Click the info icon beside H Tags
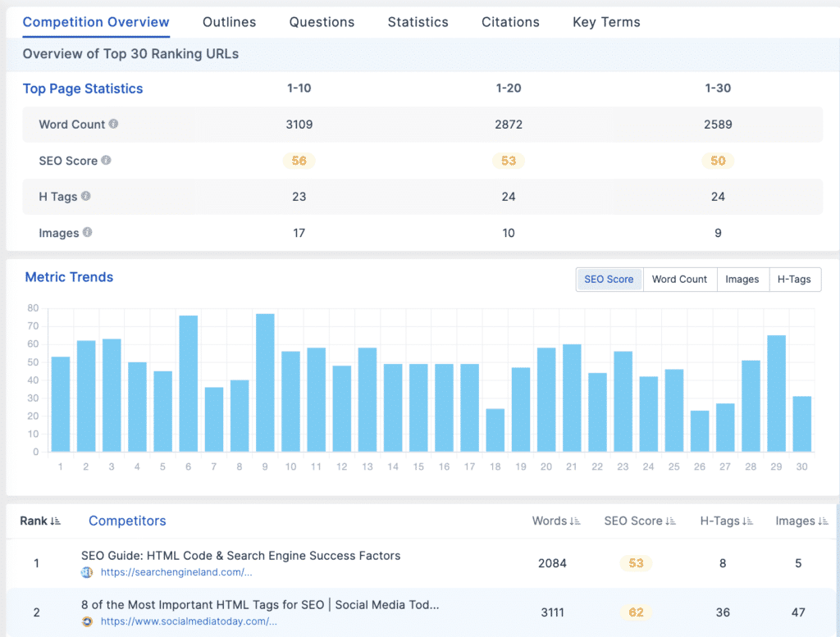This screenshot has width=840, height=637. (x=86, y=197)
